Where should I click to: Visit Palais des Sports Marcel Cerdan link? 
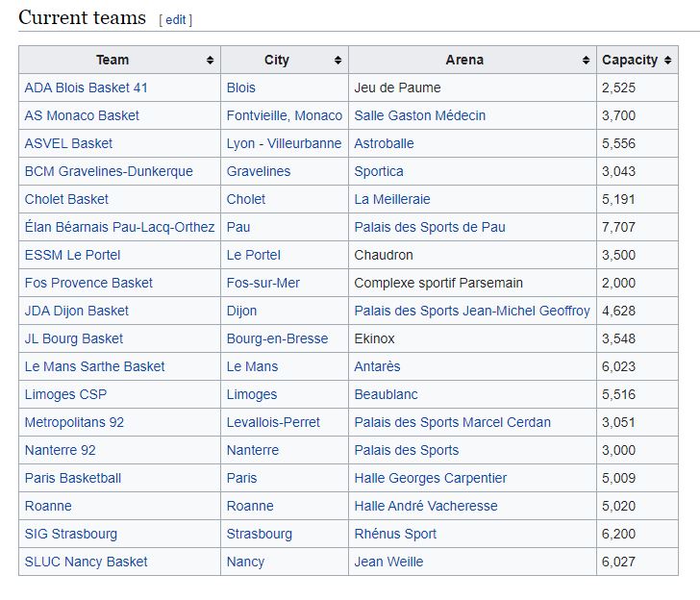(452, 422)
